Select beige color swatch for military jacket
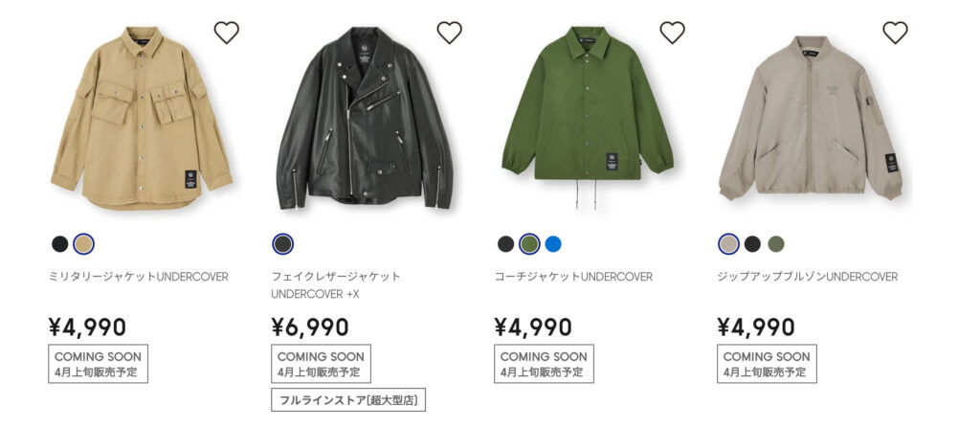 84,244
